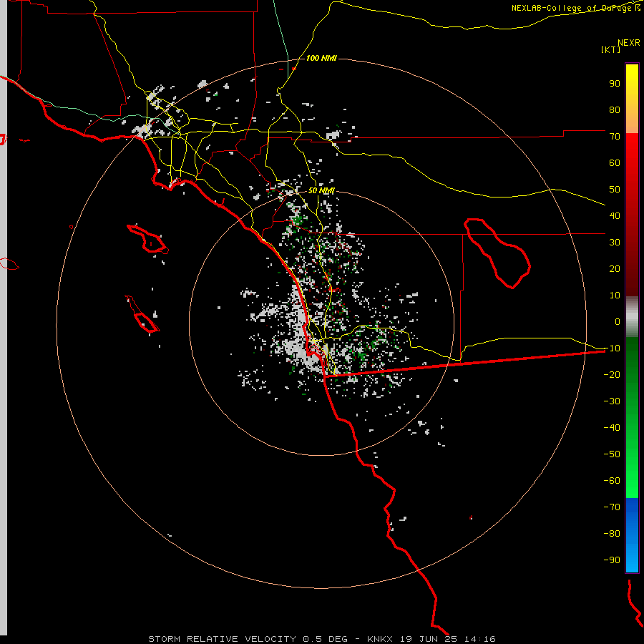Click the NEXR label above the color scale

click(628, 43)
